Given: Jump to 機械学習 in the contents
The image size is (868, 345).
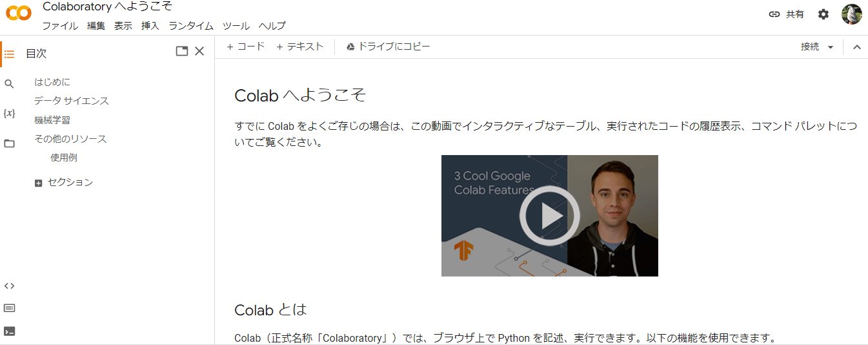Looking at the screenshot, I should [52, 120].
